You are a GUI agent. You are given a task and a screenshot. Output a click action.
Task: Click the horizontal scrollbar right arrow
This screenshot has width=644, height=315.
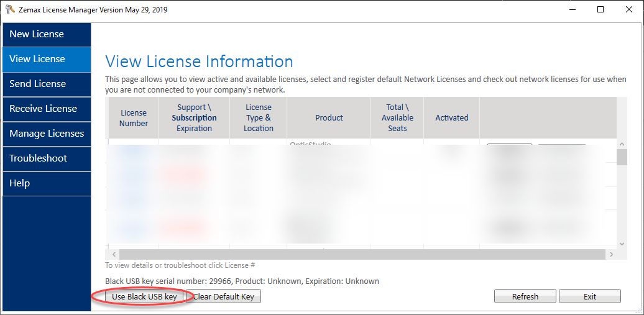pyautogui.click(x=611, y=254)
